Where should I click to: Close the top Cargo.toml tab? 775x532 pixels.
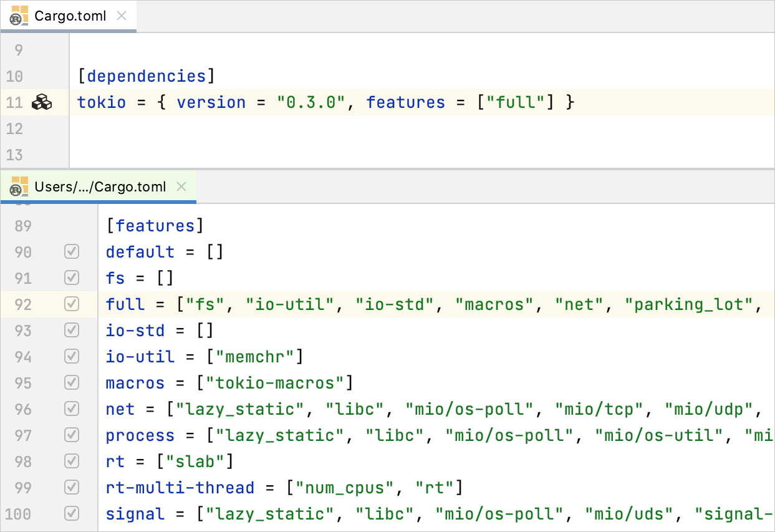[x=122, y=16]
